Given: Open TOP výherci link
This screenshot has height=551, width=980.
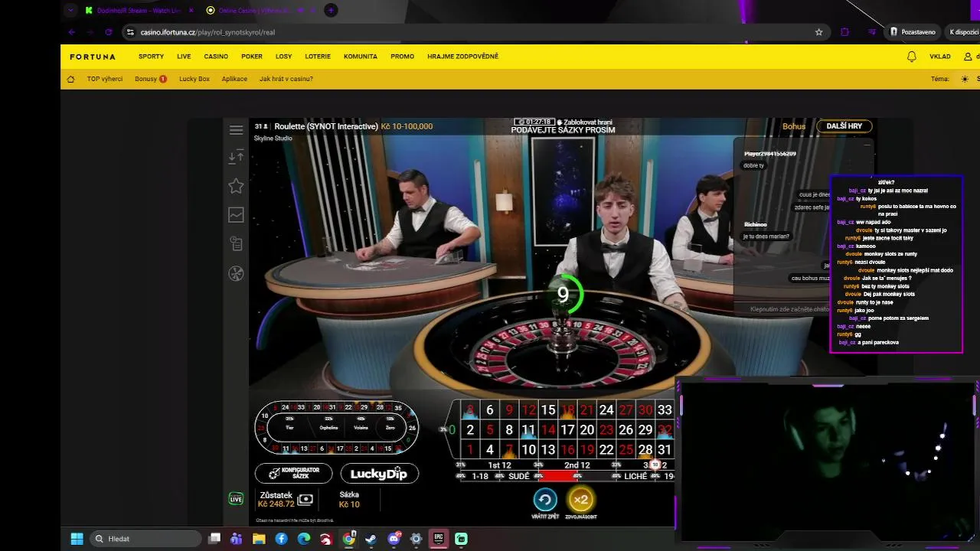Looking at the screenshot, I should click(x=105, y=79).
